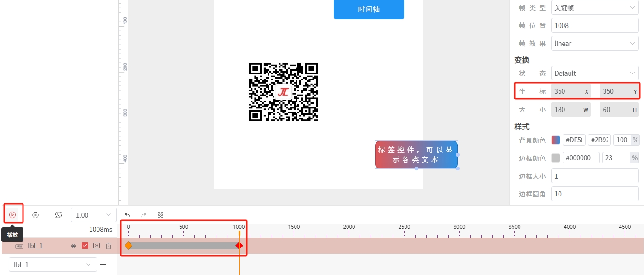
Task: Click the 边框大小 value 1 field
Action: (594, 176)
